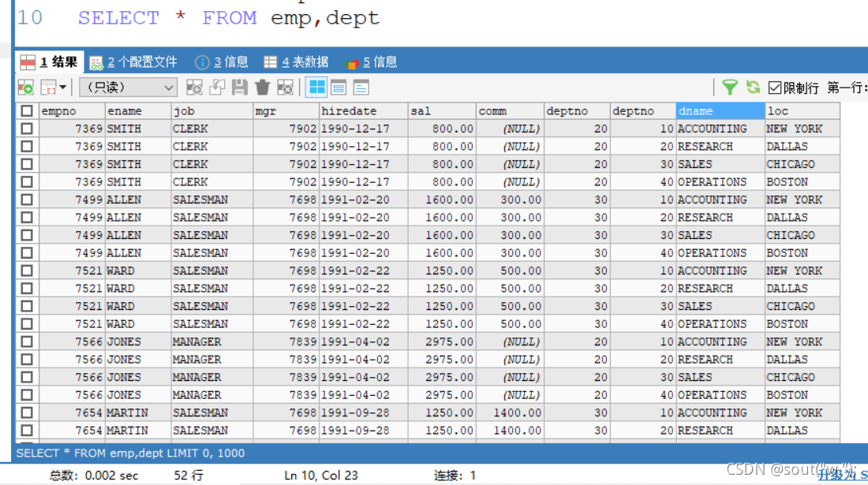Click the sal column header
This screenshot has height=485, width=868.
point(442,110)
